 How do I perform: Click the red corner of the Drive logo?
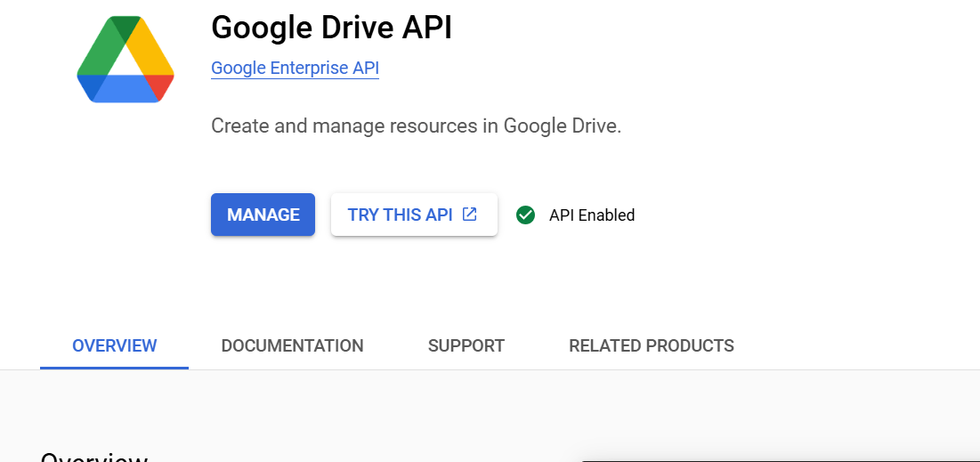pyautogui.click(x=161, y=86)
